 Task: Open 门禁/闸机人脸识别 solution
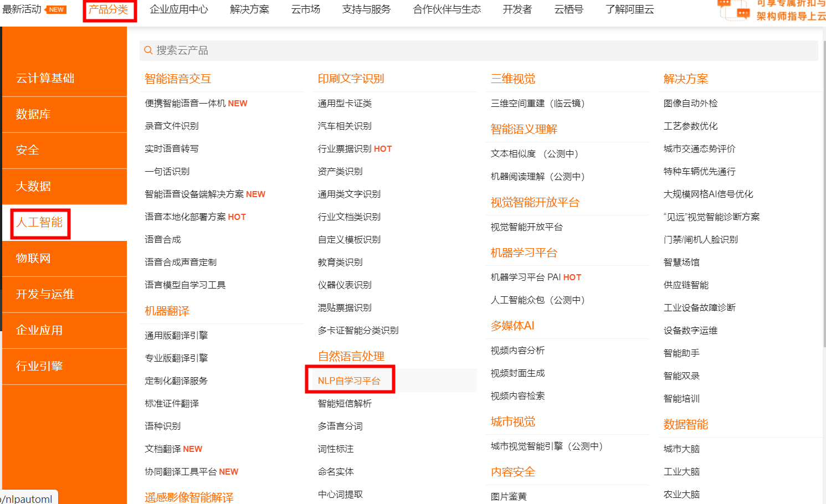click(x=701, y=240)
